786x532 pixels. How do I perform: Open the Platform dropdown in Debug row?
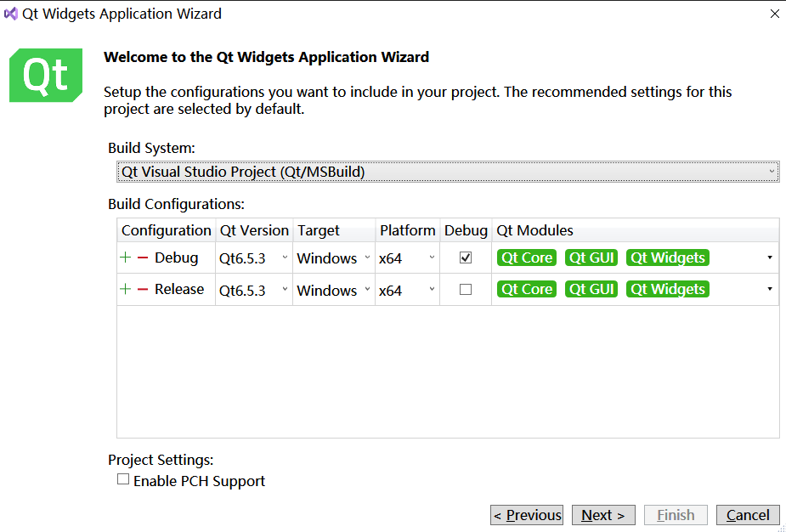point(429,258)
